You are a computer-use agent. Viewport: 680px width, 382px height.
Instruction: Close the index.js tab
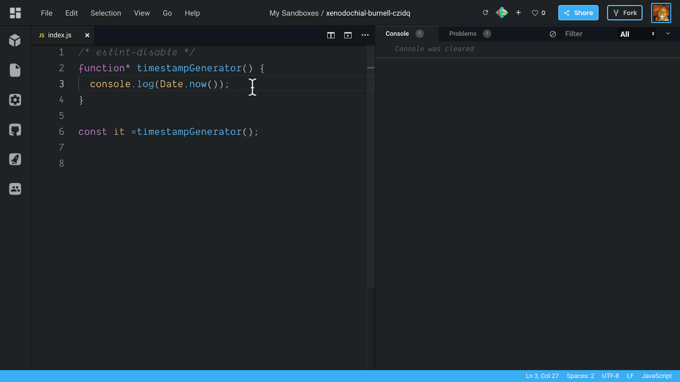[x=87, y=35]
